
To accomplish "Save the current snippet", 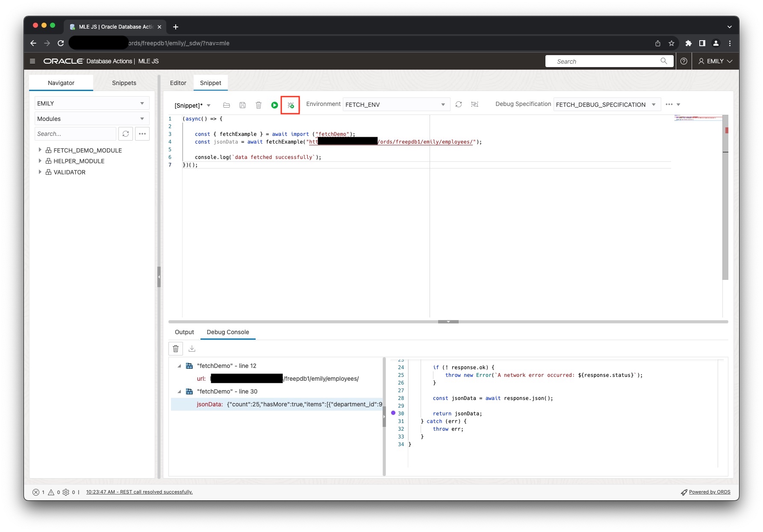I will [x=242, y=105].
